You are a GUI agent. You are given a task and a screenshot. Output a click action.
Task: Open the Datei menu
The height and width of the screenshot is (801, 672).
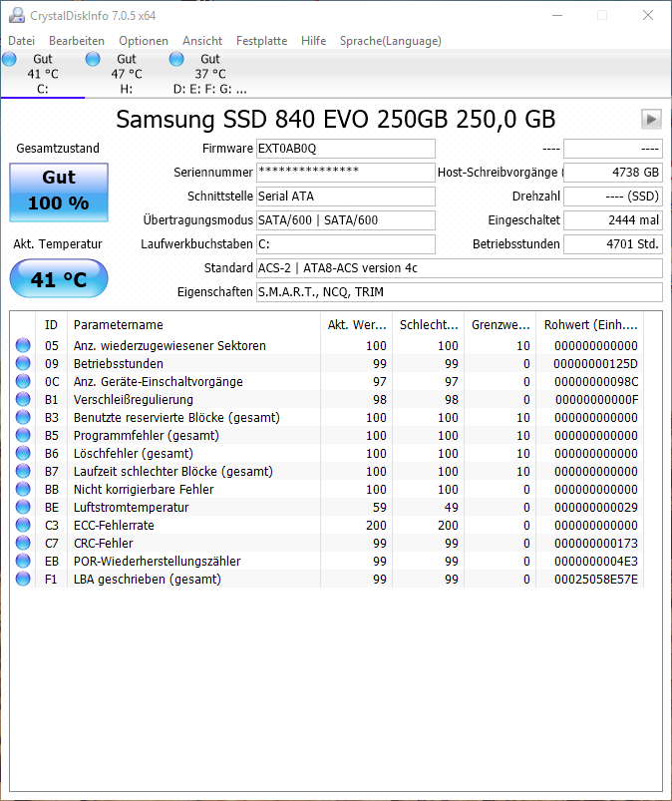tap(22, 41)
